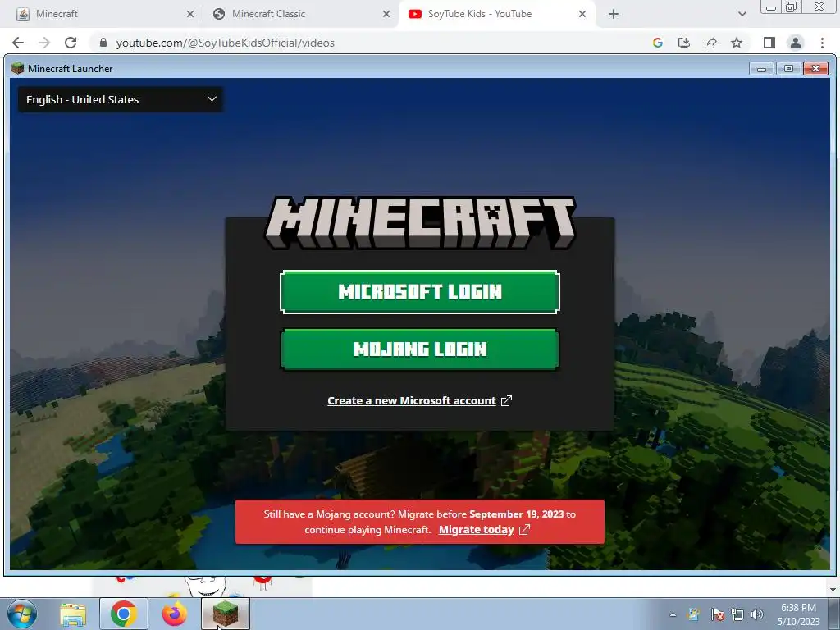Click the Minecraft Classic tab's globe favicon
This screenshot has height=630, width=840.
pyautogui.click(x=218, y=14)
